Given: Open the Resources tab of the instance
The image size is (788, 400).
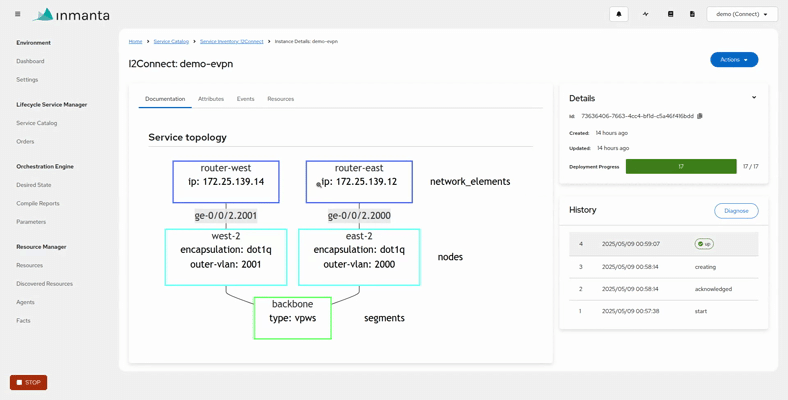Looking at the screenshot, I should [x=280, y=99].
